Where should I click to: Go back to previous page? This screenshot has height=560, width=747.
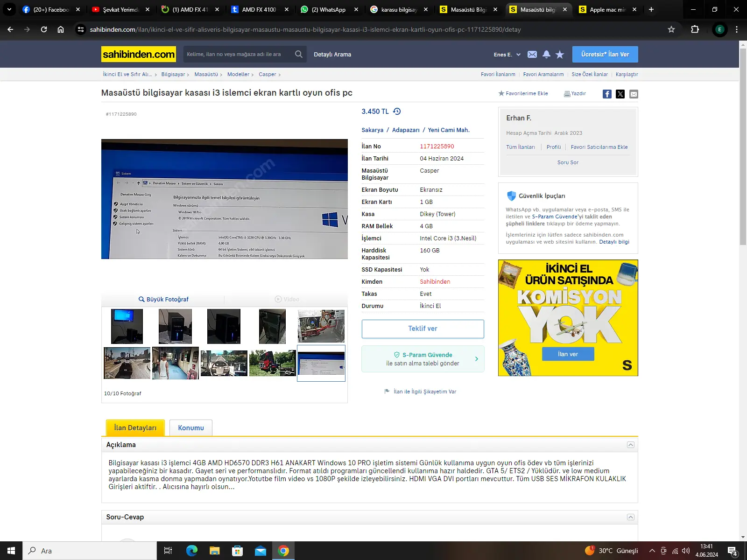pyautogui.click(x=10, y=29)
